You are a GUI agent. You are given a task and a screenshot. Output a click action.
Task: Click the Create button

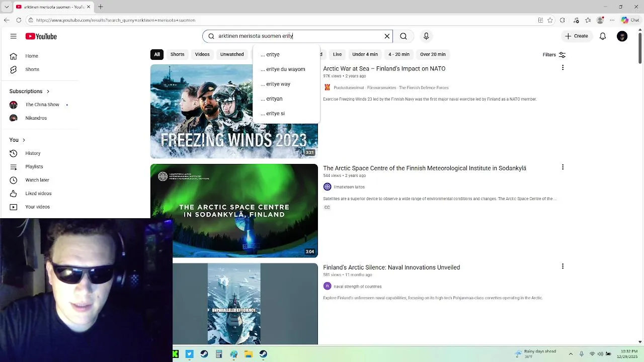pyautogui.click(x=576, y=36)
